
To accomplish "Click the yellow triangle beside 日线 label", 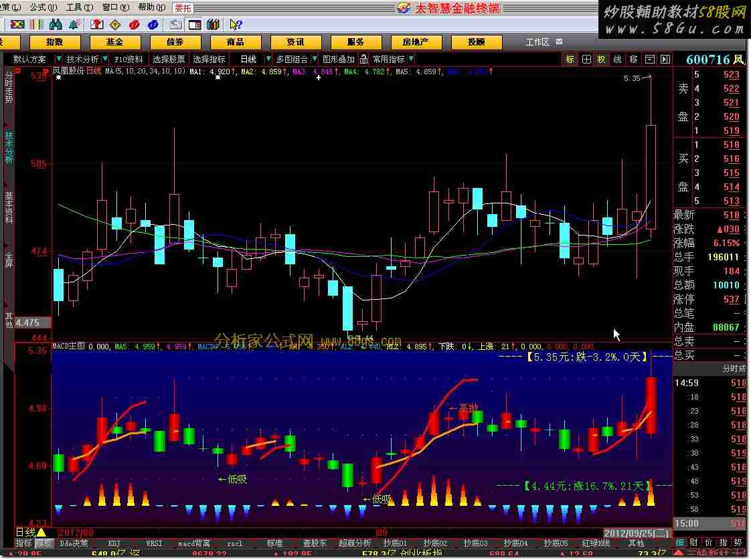I will (41, 532).
